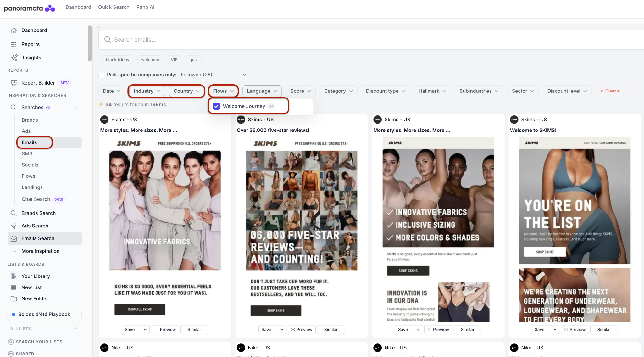Open the Language filter dropdown
The image size is (644, 357).
click(x=262, y=91)
